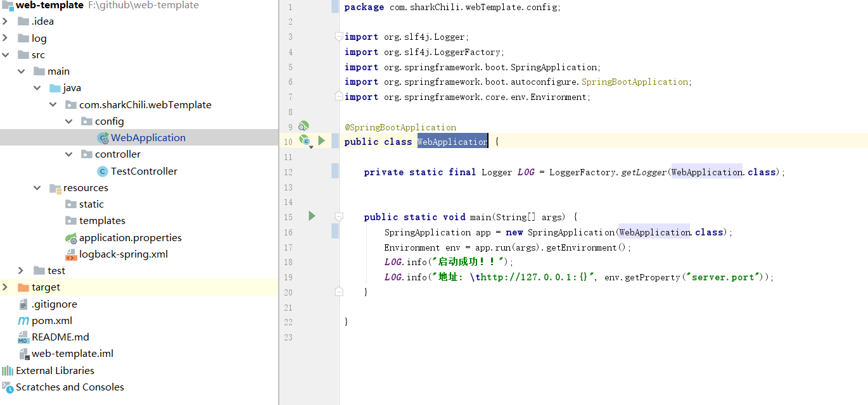Open the pom.xml Maven file

(51, 321)
